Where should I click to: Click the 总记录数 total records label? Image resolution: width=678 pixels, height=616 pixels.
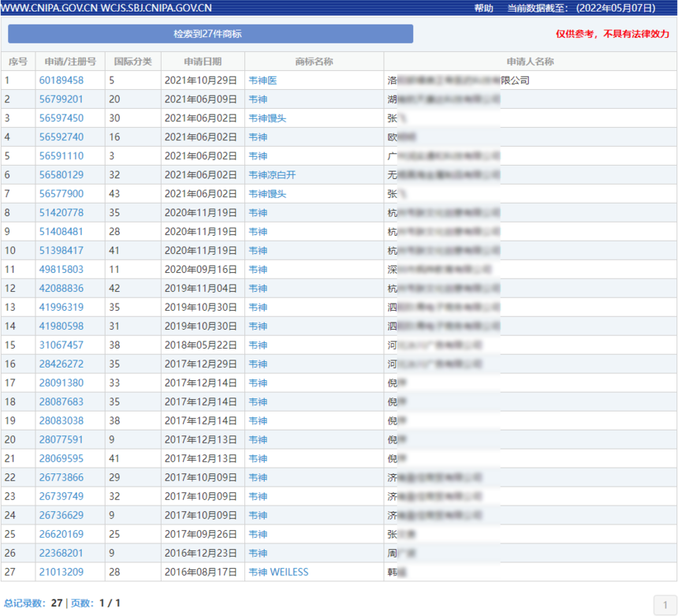click(24, 603)
